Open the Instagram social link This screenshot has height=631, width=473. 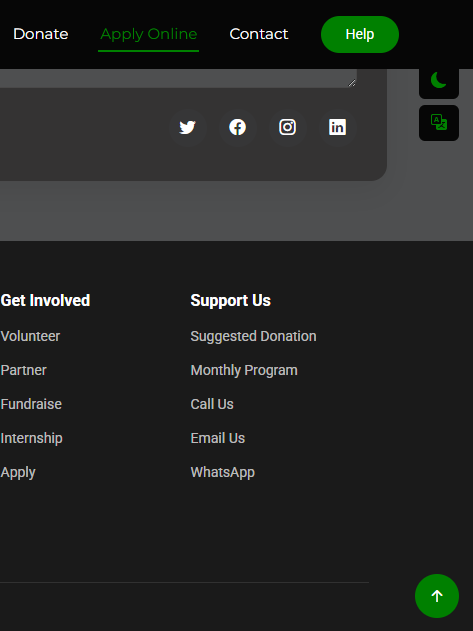coord(287,128)
